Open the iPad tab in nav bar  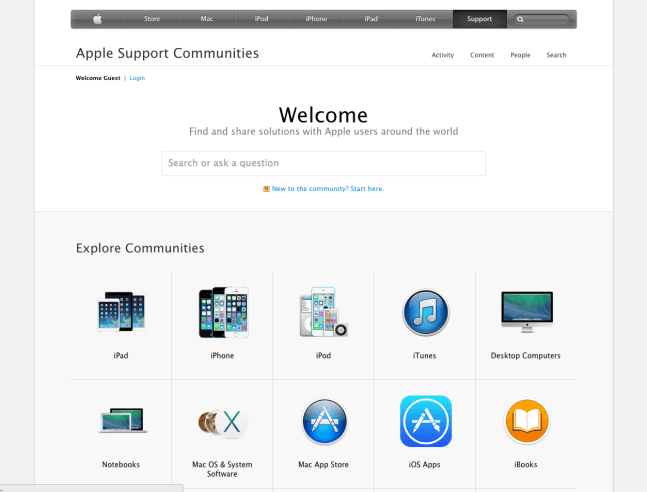(x=371, y=19)
